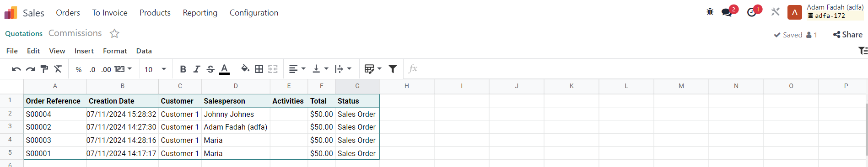
Task: Click the filter funnel icon
Action: coord(393,69)
